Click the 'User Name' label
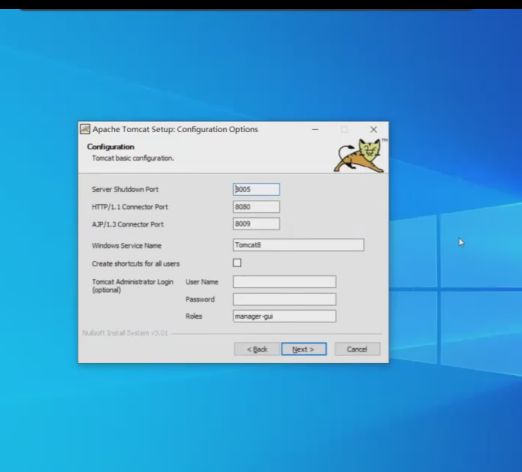 click(202, 282)
